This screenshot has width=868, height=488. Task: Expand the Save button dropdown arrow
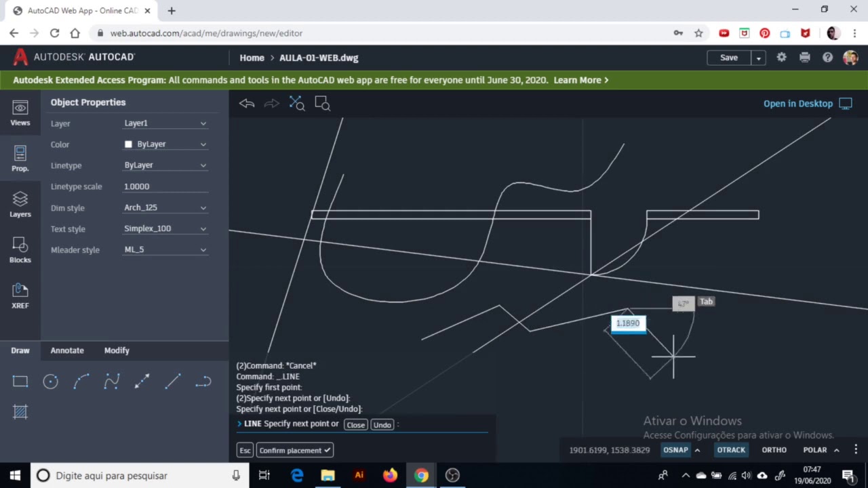(x=759, y=58)
